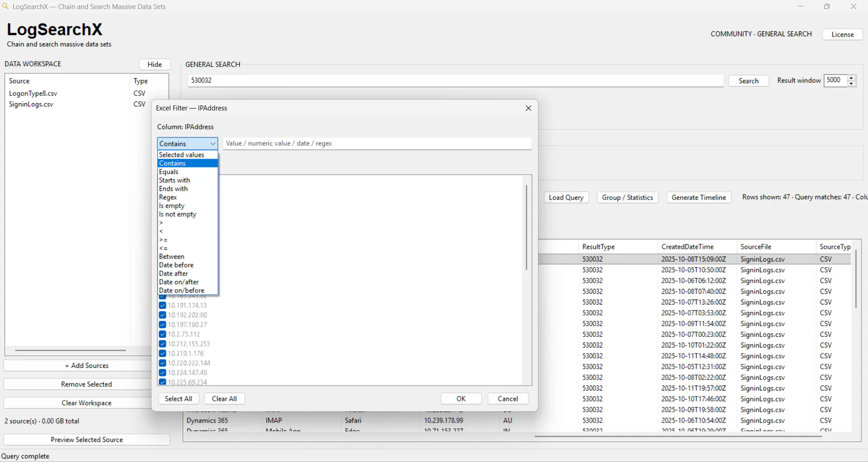The width and height of the screenshot is (868, 462).
Task: Close the Excel Filter dialog
Action: point(528,108)
